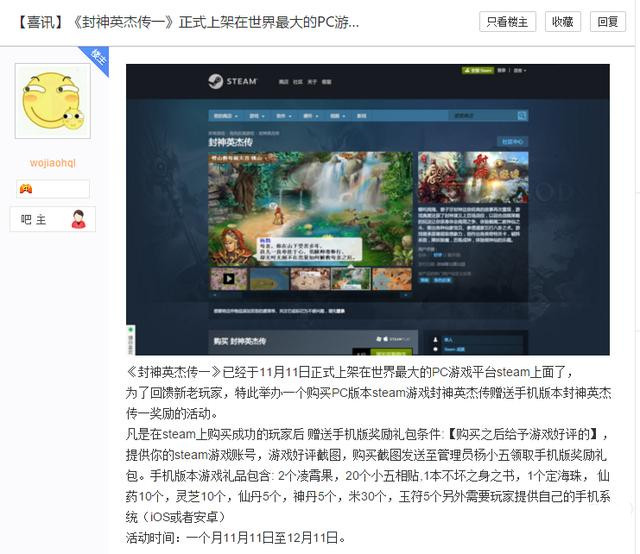Click the 吧主 badge

(x=53, y=219)
